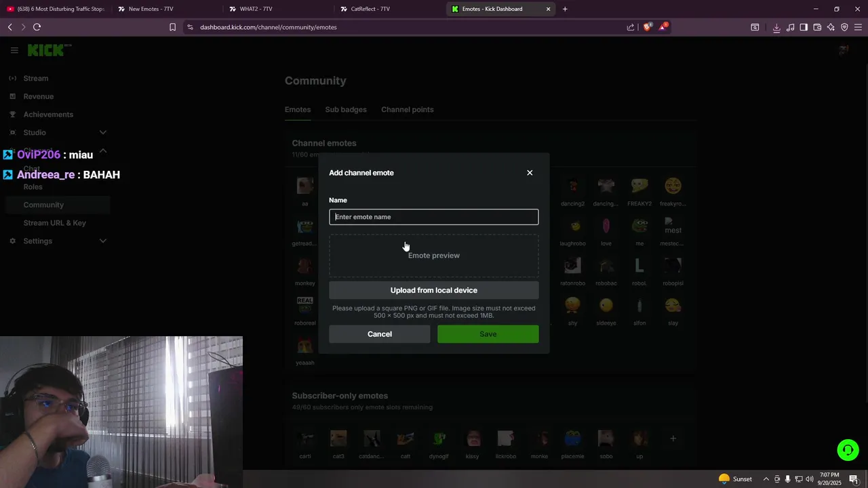The image size is (868, 488).
Task: Open the tab search icon
Action: click(x=755, y=27)
